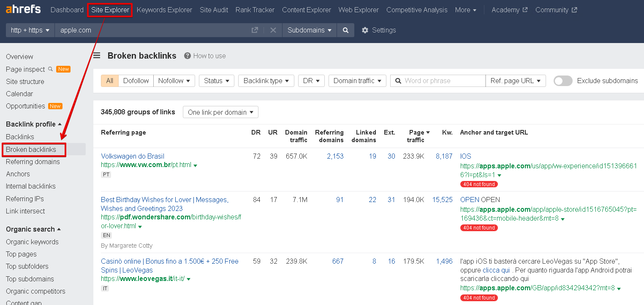Open Organic competitors in sidebar
This screenshot has height=305, width=644.
[x=35, y=291]
